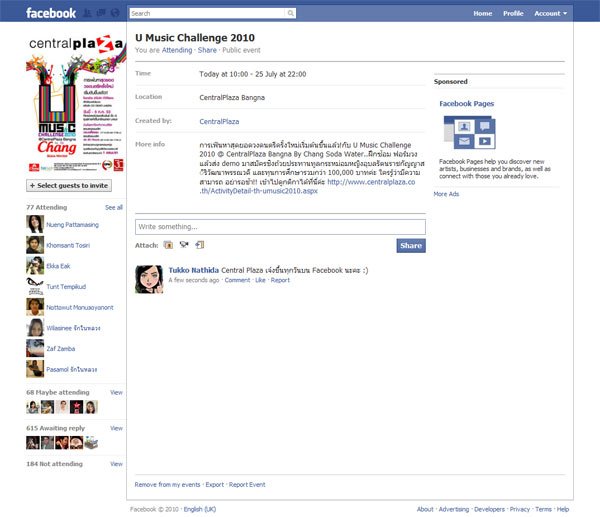View the Maybe attending list
The width and height of the screenshot is (600, 517).
point(116,393)
